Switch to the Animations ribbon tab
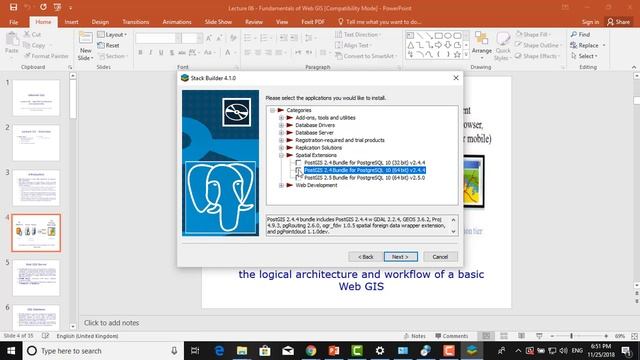The height and width of the screenshot is (360, 640). point(177,22)
